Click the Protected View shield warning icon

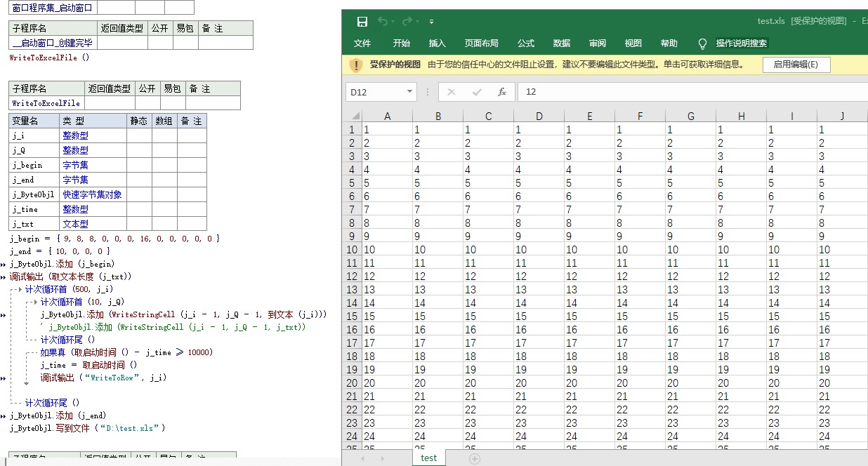(357, 65)
